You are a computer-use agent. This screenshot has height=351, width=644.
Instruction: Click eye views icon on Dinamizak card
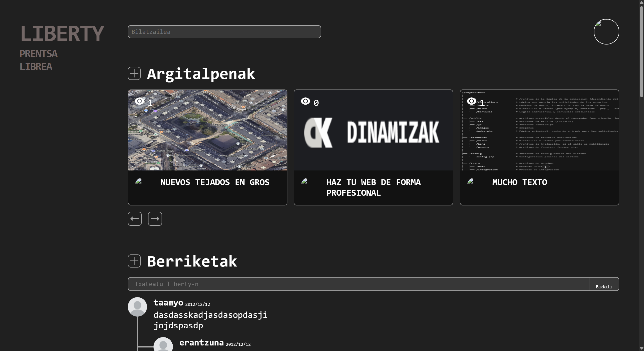click(305, 101)
